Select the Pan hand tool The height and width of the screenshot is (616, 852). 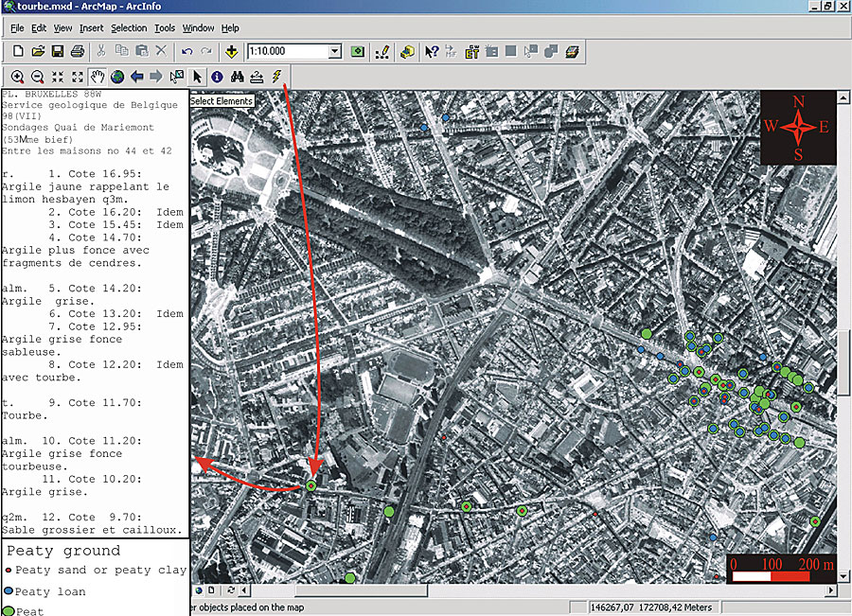(98, 77)
